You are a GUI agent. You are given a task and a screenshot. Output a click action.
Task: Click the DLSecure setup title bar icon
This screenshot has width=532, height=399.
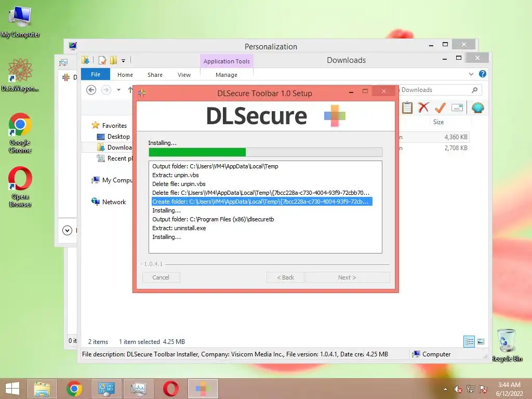coord(142,92)
